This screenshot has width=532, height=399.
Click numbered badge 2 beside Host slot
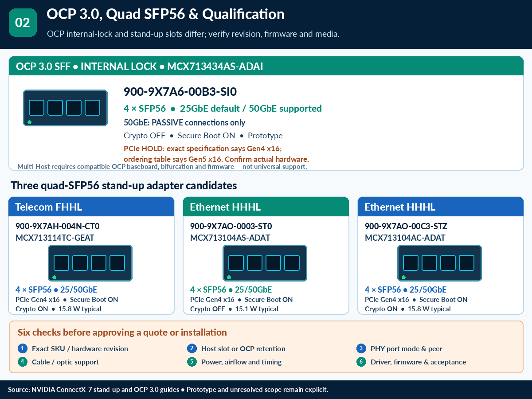[x=192, y=348]
